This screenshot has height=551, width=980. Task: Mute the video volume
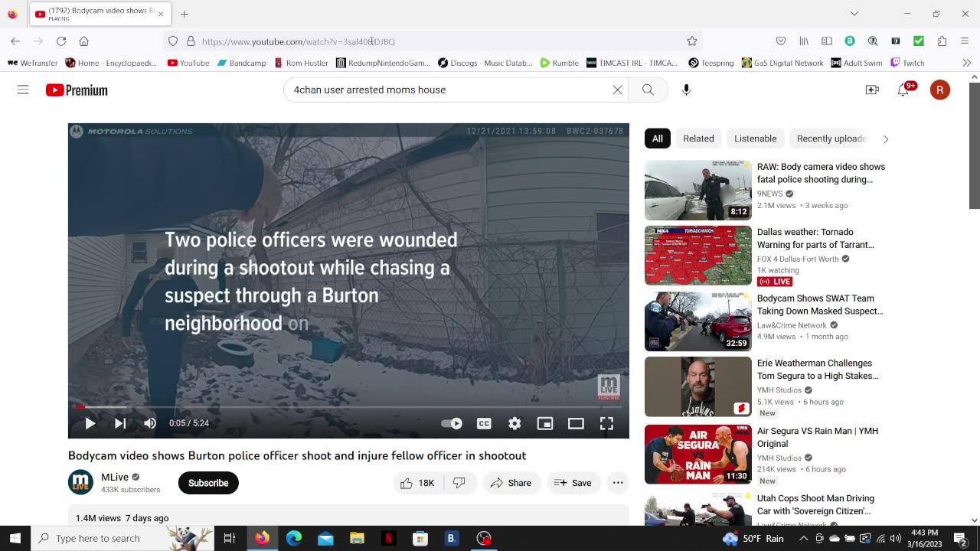150,423
